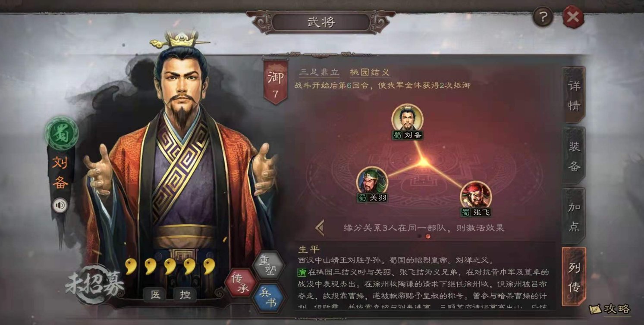This screenshot has height=325, width=644.
Task: Switch to the 详情 side tab
Action: point(574,95)
